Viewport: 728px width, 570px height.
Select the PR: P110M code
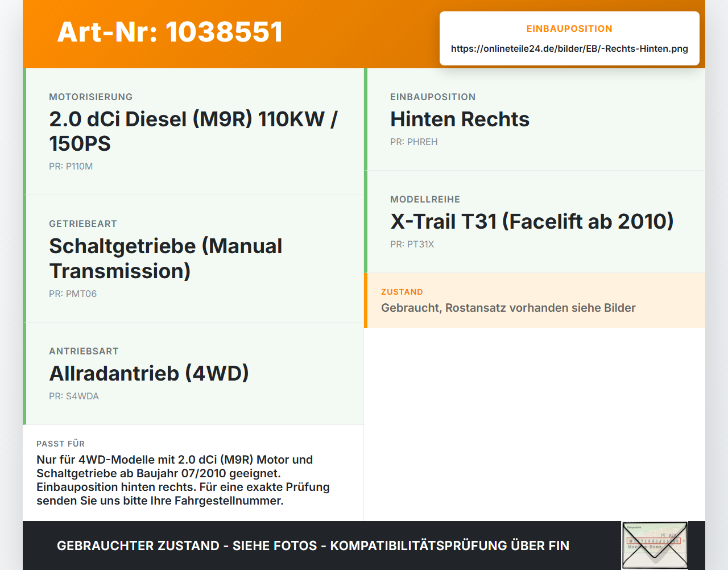[71, 167]
